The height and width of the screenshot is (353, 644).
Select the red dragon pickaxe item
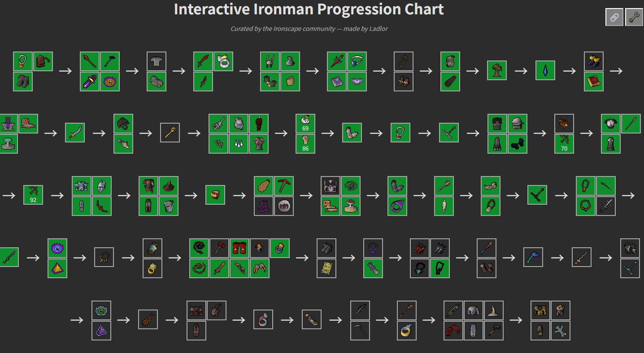tap(284, 186)
